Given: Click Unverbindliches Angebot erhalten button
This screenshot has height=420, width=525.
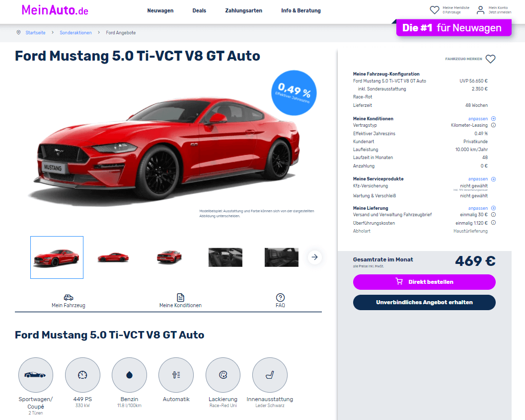Looking at the screenshot, I should click(424, 302).
